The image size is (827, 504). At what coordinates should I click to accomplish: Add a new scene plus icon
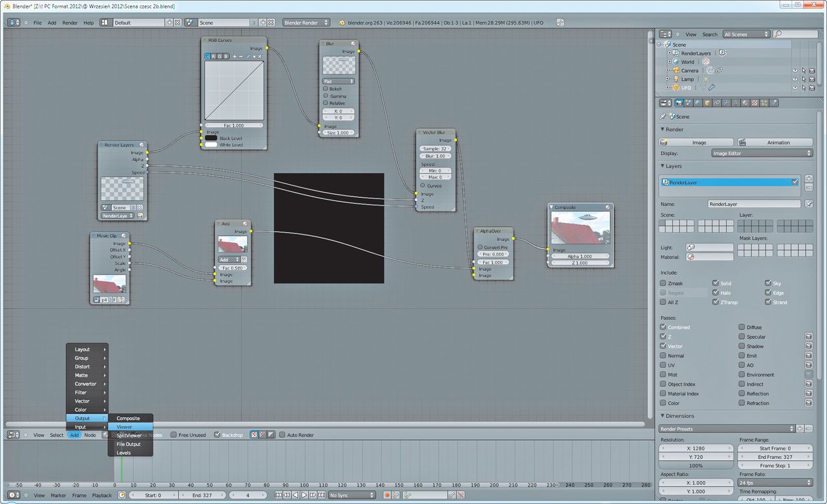point(263,23)
